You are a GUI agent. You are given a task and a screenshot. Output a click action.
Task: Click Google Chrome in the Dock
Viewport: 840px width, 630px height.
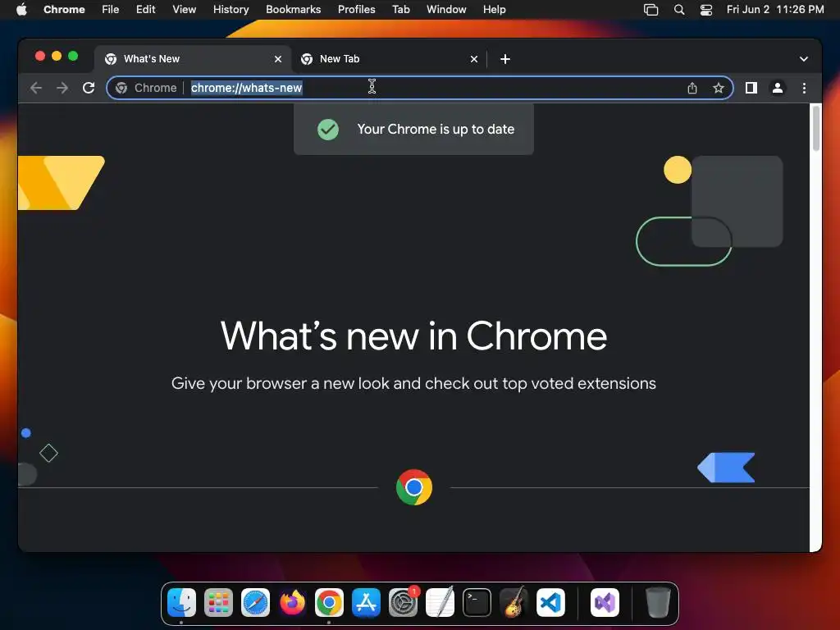tap(329, 602)
